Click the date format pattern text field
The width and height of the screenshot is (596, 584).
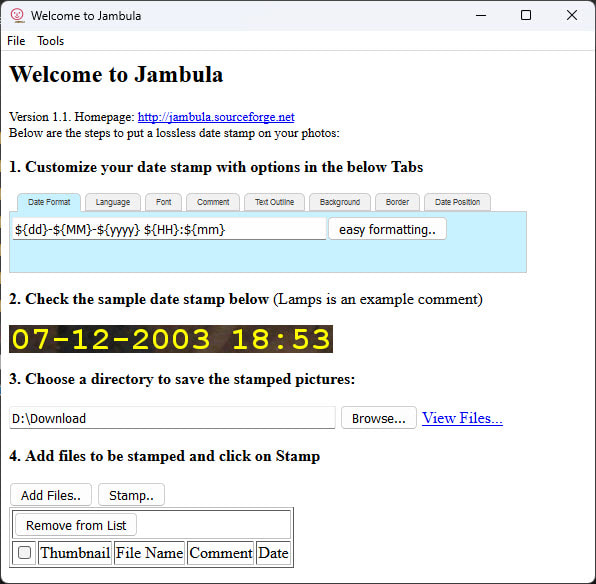[x=169, y=229]
